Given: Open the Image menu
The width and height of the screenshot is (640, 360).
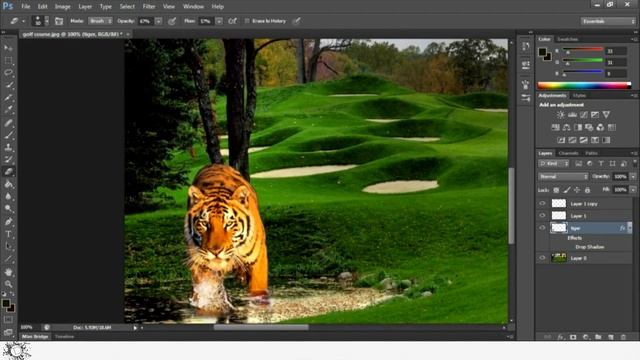Looking at the screenshot, I should [x=62, y=7].
